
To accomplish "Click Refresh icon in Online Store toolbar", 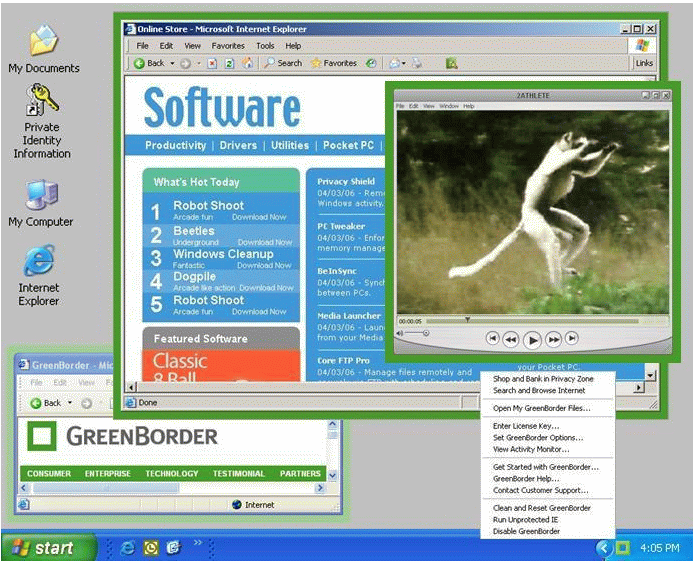I will point(229,64).
